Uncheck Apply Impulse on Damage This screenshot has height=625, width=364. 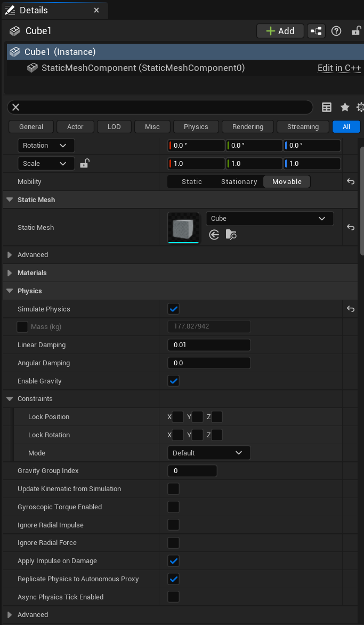pos(174,561)
